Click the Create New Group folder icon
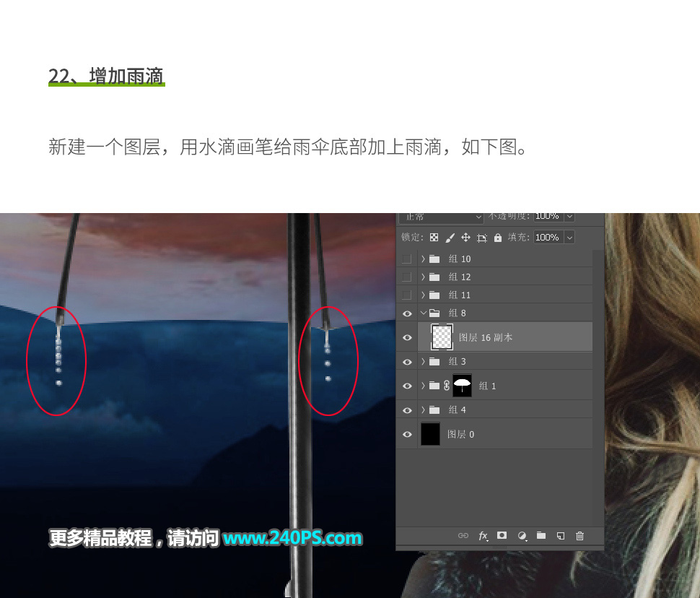 pos(541,535)
